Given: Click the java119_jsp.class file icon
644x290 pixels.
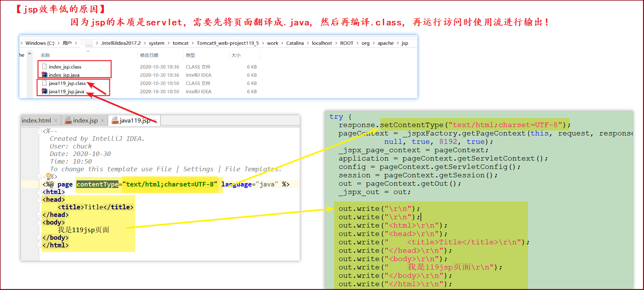Looking at the screenshot, I should pos(45,83).
